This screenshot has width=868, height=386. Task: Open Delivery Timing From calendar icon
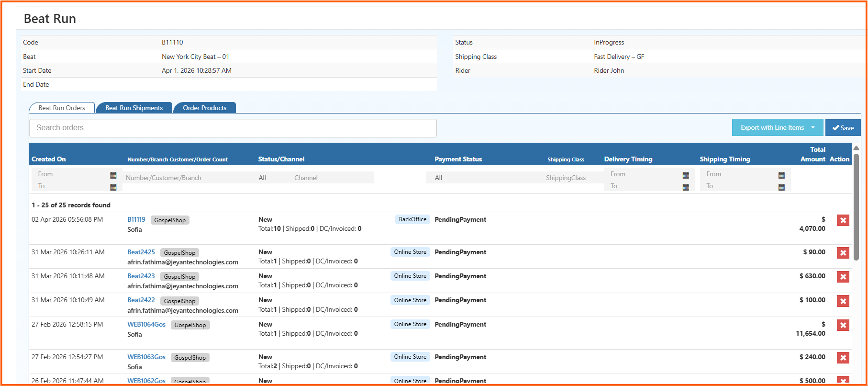tap(686, 175)
